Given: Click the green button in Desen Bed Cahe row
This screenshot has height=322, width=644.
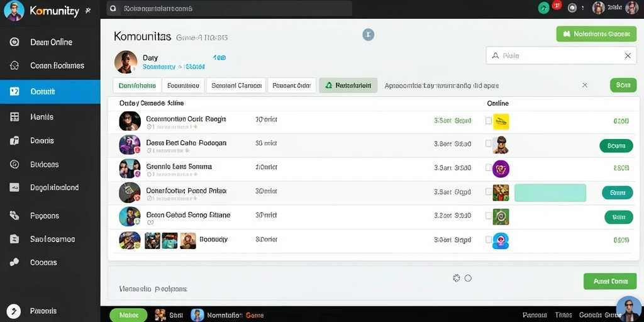Looking at the screenshot, I should pos(616,145).
